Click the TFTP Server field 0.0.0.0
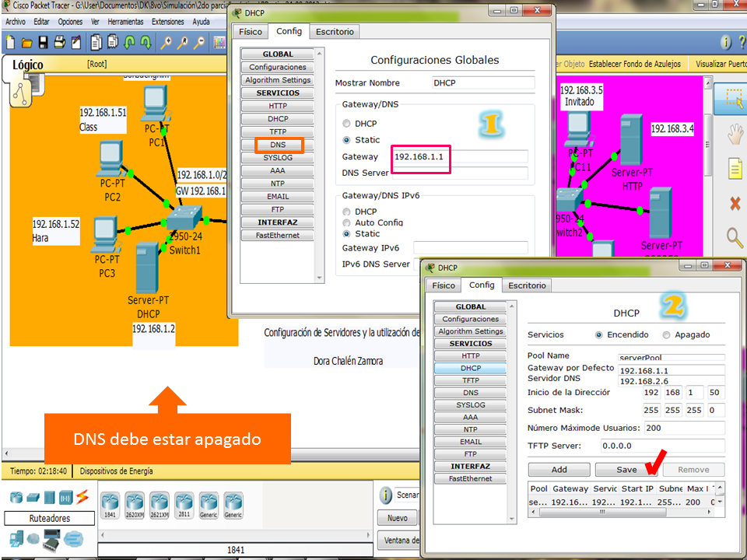Screen dimensions: 747x560 point(662,446)
